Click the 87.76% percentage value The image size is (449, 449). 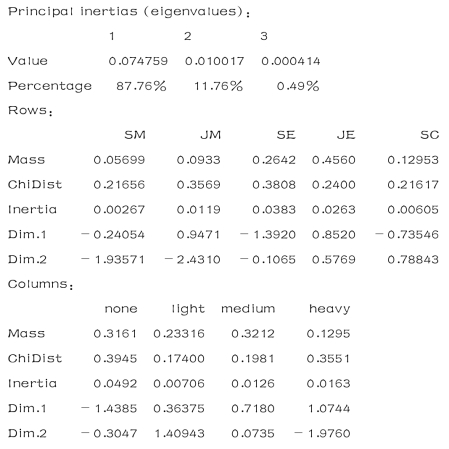tap(141, 86)
